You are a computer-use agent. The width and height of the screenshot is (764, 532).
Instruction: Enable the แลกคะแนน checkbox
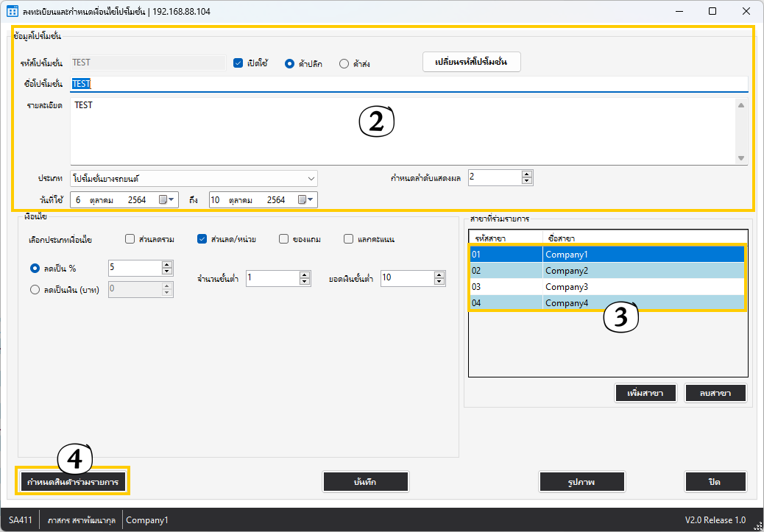pos(349,238)
